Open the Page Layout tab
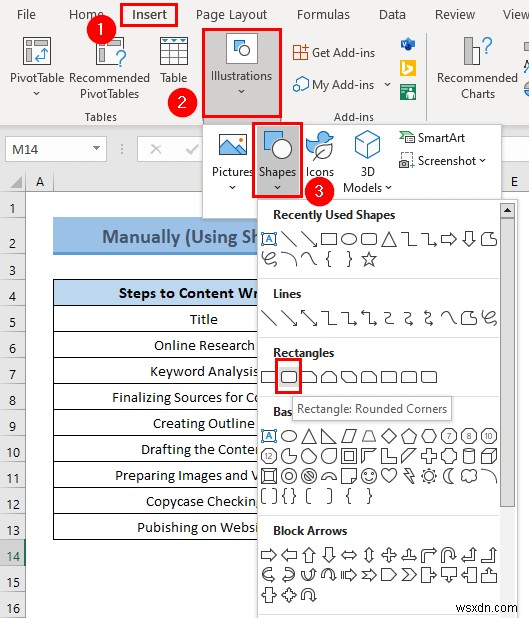The height and width of the screenshot is (618, 529). click(231, 15)
